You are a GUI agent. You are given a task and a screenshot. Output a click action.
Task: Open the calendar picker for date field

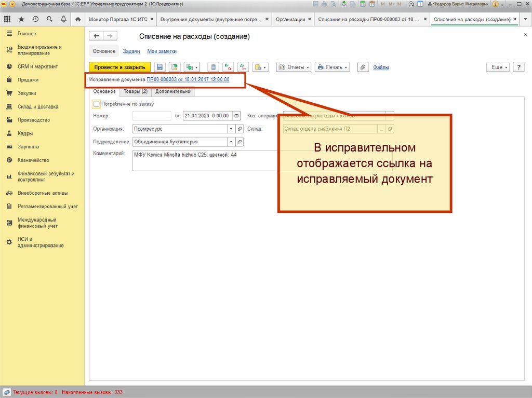[236, 116]
